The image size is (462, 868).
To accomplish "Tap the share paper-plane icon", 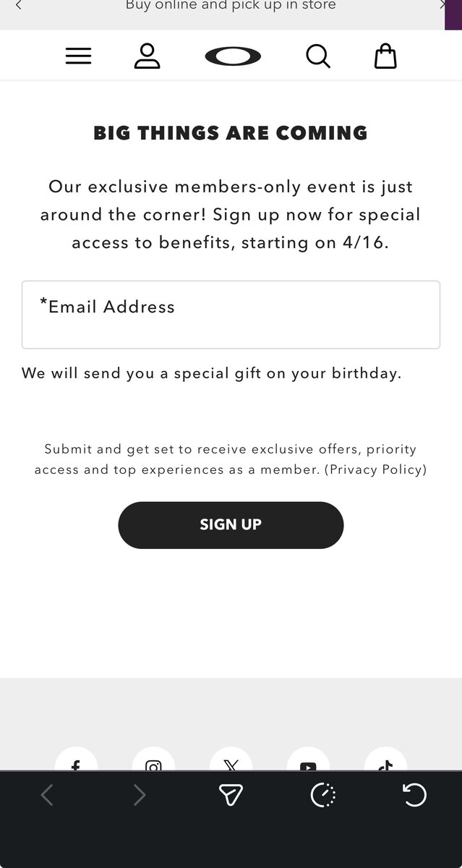I will [x=231, y=796].
